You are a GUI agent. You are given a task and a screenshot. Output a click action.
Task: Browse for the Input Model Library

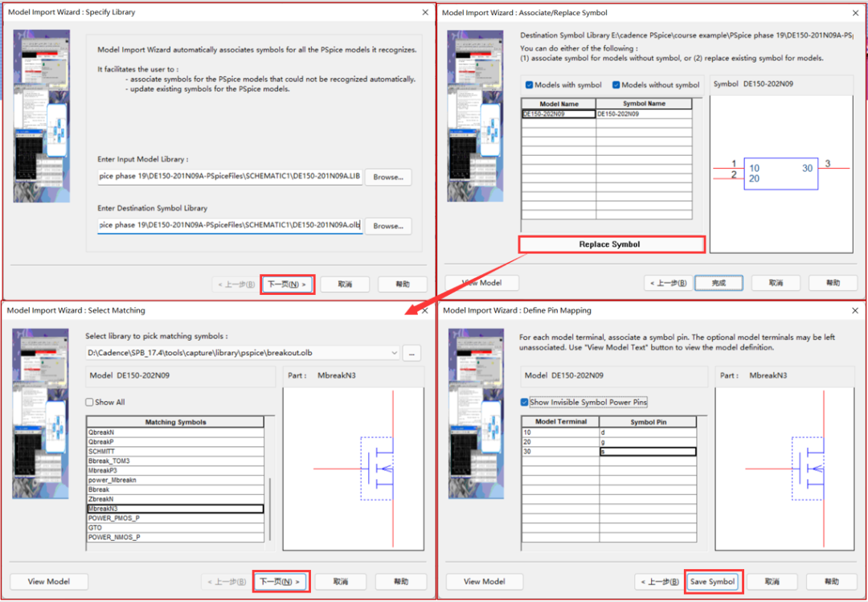[x=388, y=177]
